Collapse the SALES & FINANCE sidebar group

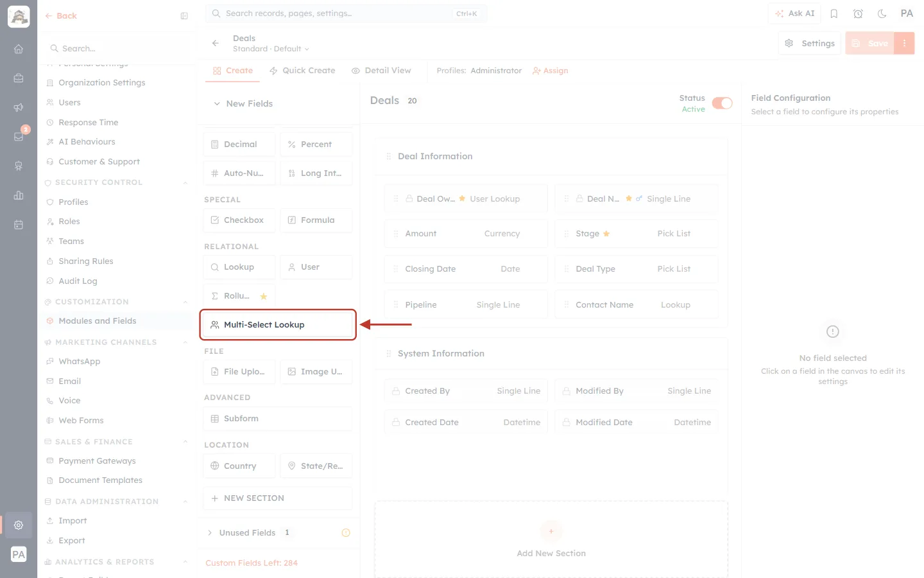pyautogui.click(x=185, y=442)
